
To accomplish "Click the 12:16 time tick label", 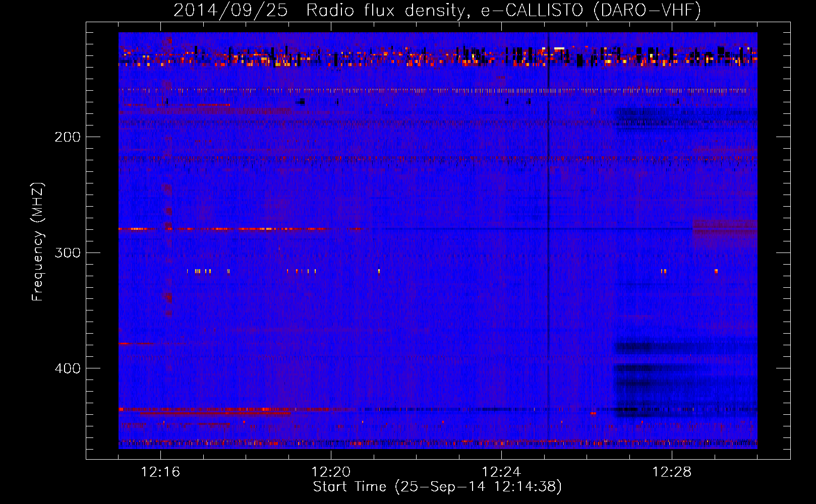I will coord(160,472).
